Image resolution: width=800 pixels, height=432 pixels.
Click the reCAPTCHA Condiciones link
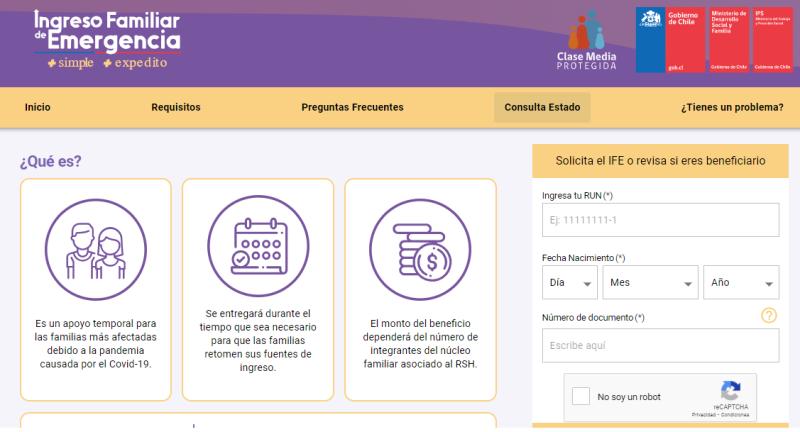click(x=735, y=415)
